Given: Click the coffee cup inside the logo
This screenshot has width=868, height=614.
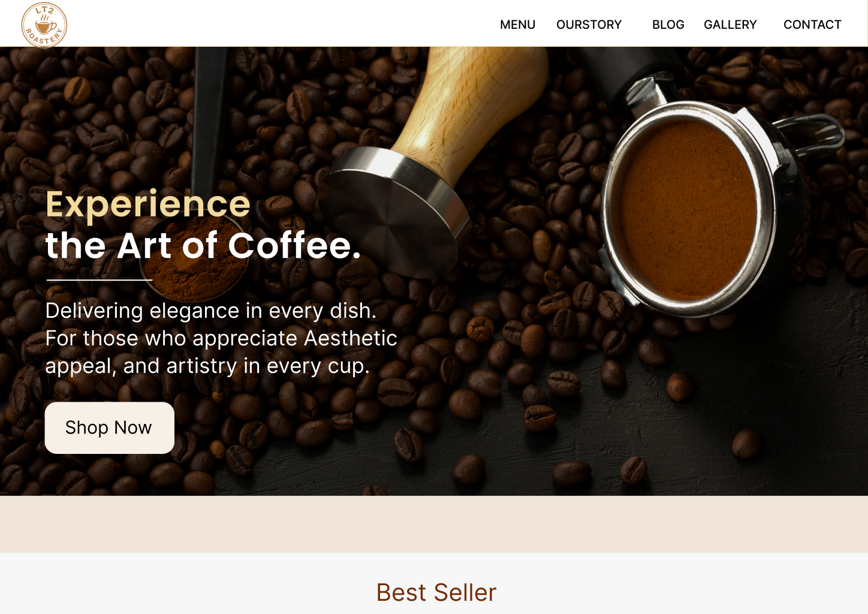Looking at the screenshot, I should point(45,25).
